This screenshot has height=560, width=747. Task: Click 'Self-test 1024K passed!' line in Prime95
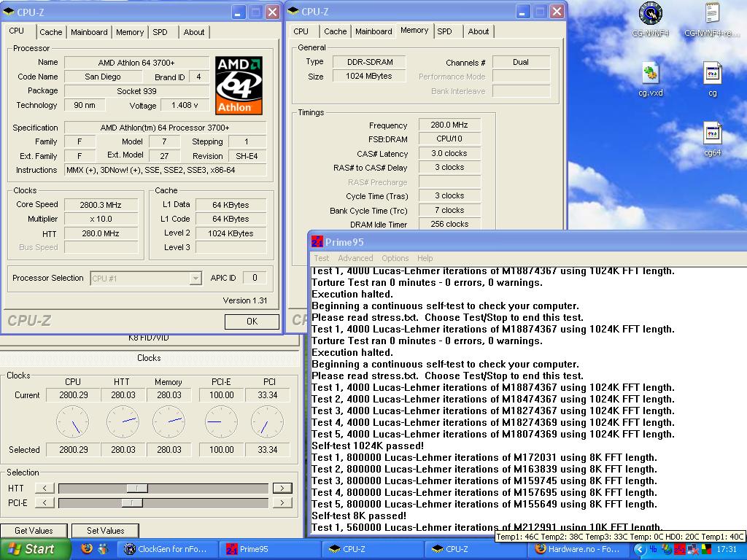tap(368, 446)
